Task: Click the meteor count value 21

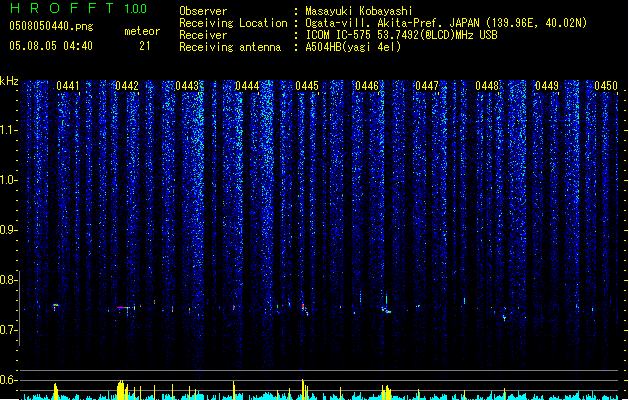Action: point(145,46)
